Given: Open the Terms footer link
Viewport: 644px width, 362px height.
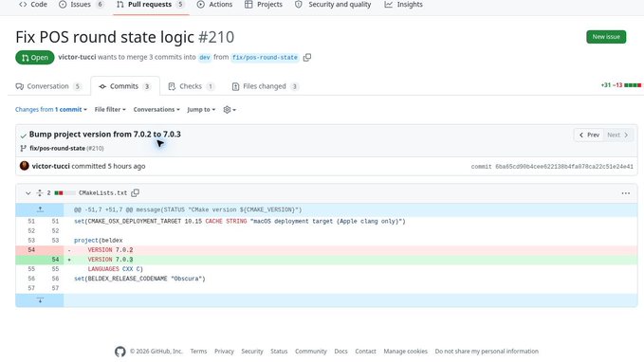Looking at the screenshot, I should 198,352.
